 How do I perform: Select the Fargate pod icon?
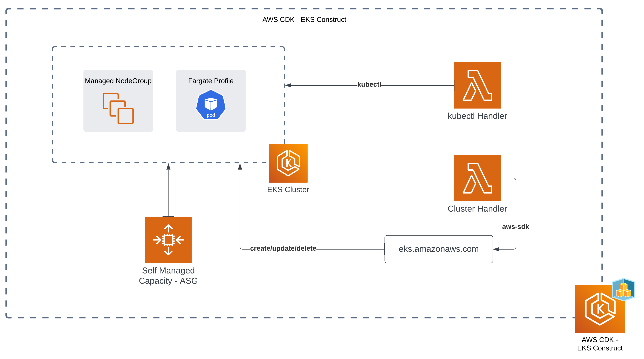click(211, 105)
